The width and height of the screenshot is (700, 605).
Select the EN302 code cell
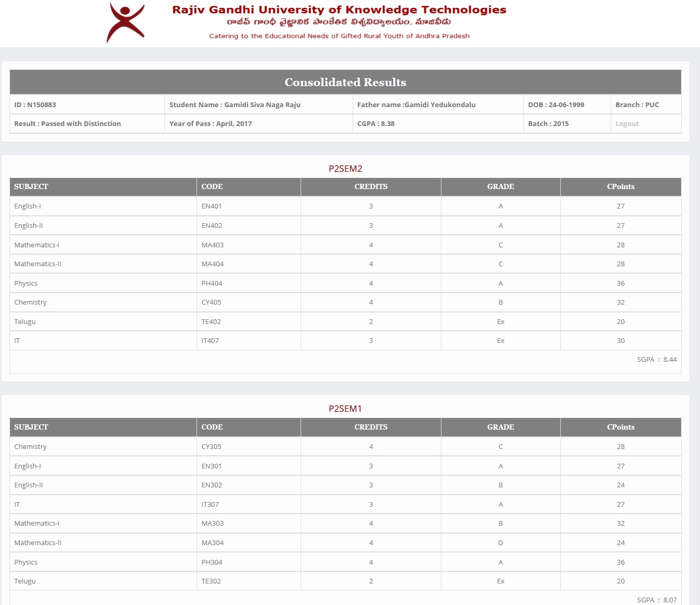[x=249, y=485]
